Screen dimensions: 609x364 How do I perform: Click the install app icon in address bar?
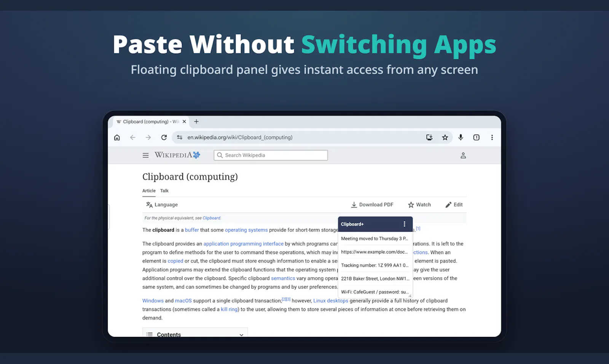429,137
